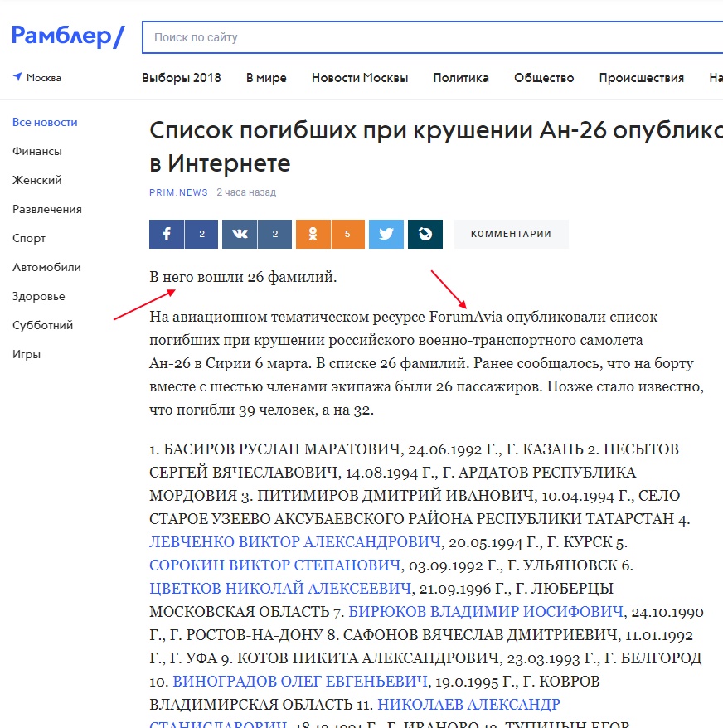The image size is (723, 728).
Task: Go to В мире section
Action: point(266,78)
